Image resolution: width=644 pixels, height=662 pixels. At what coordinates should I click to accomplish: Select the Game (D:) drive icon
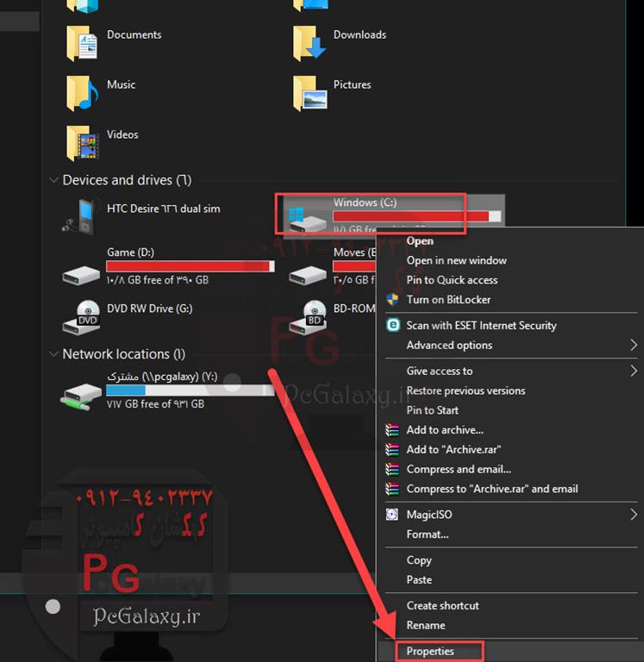tap(83, 271)
